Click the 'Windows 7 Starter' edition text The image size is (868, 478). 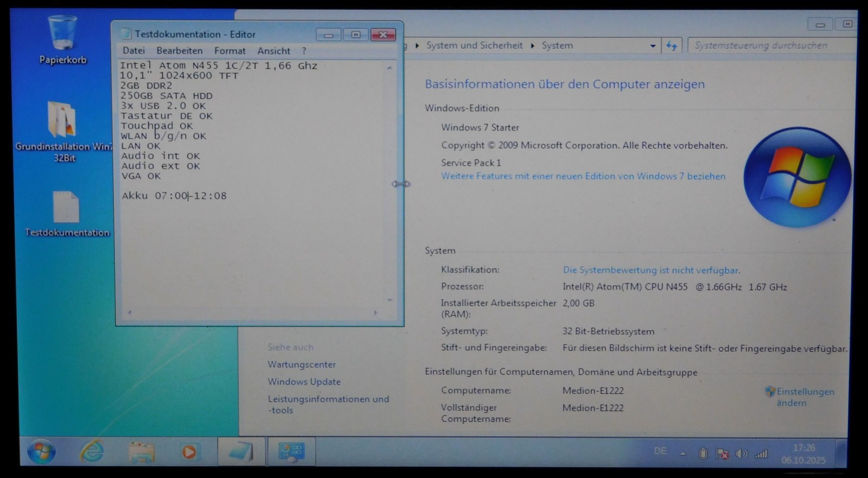480,127
